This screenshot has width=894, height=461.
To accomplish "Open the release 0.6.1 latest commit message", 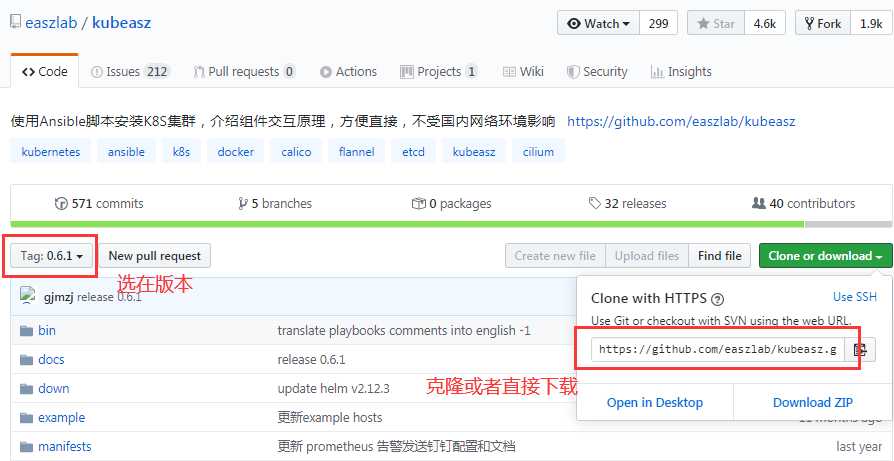I will point(109,297).
